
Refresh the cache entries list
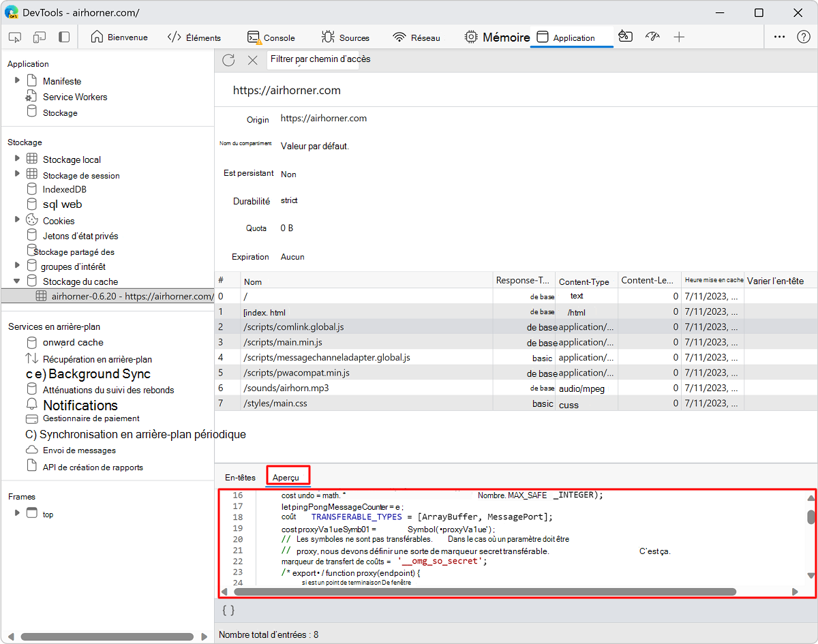point(228,60)
